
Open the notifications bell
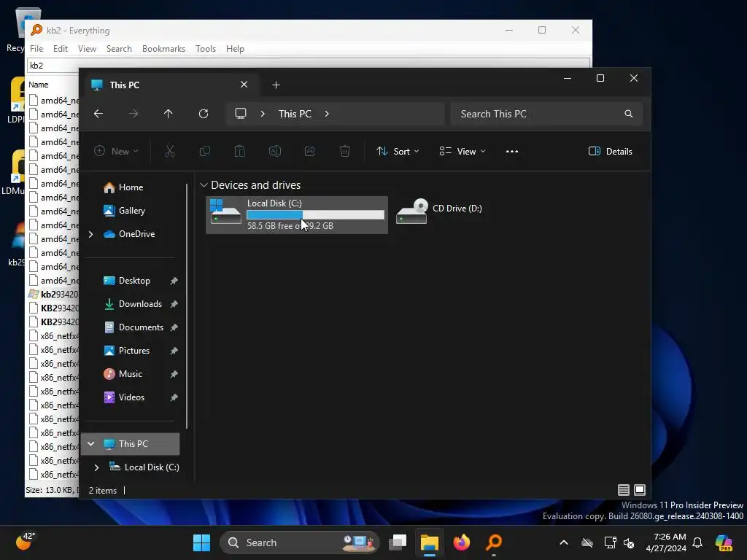(x=697, y=542)
